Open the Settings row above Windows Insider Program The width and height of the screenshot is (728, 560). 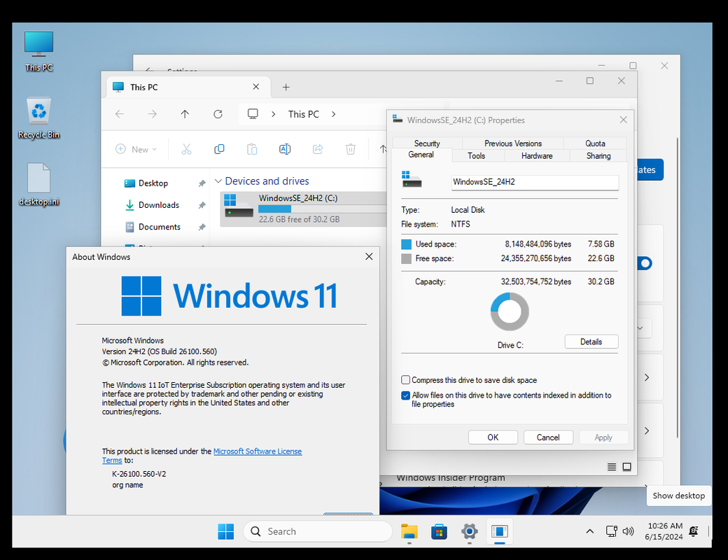point(647,431)
